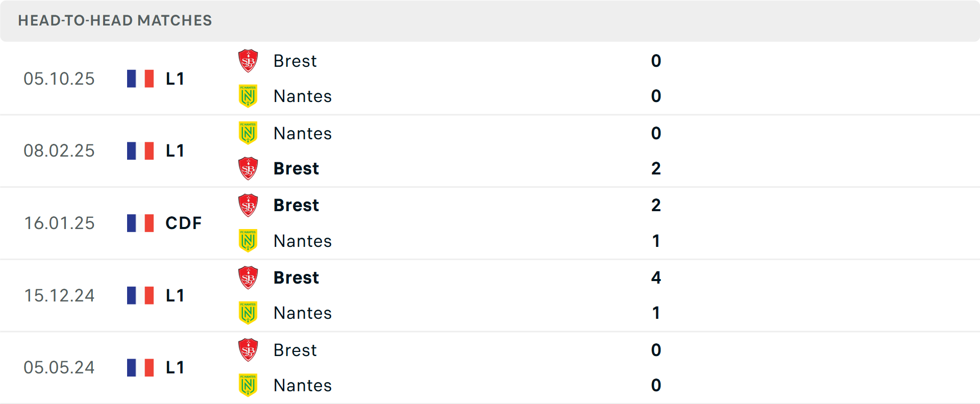The image size is (980, 404).
Task: Click the score 2 in the 08.02.25 match
Action: [656, 168]
